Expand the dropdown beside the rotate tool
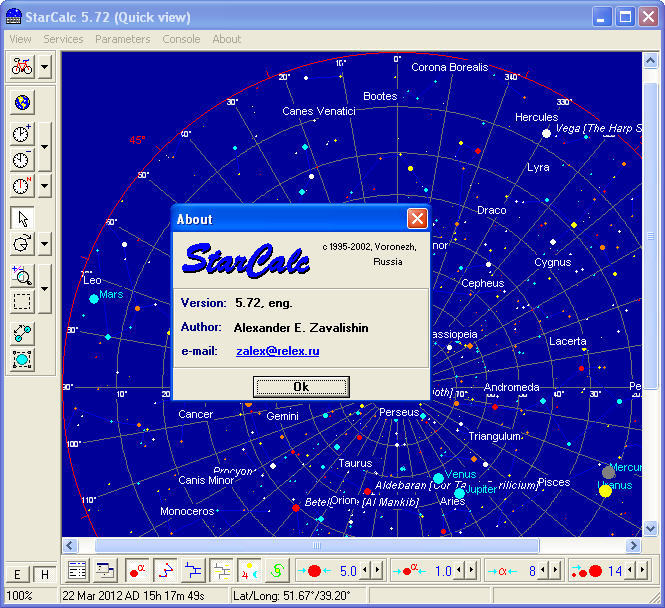Viewport: 665px width, 608px height. (x=45, y=244)
